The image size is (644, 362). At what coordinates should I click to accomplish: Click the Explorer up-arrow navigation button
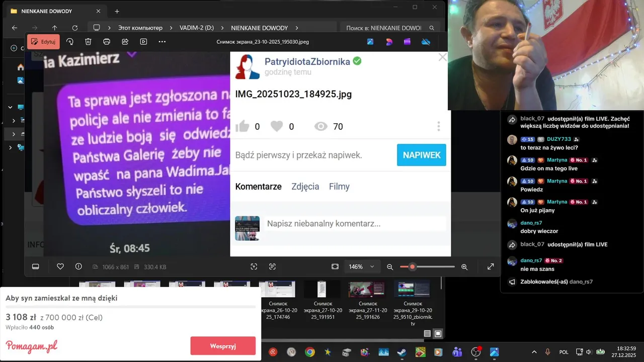tap(54, 28)
